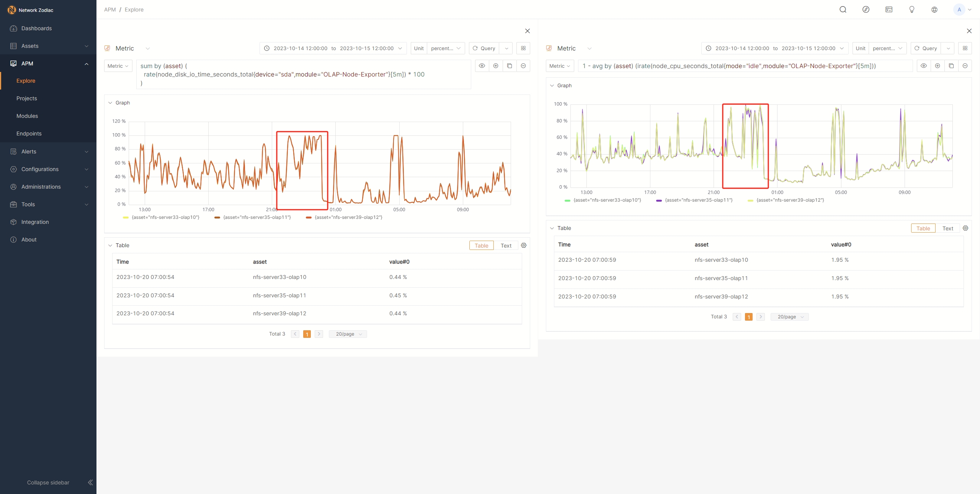Run the left panel Query button
The width and height of the screenshot is (980, 494).
[x=484, y=48]
